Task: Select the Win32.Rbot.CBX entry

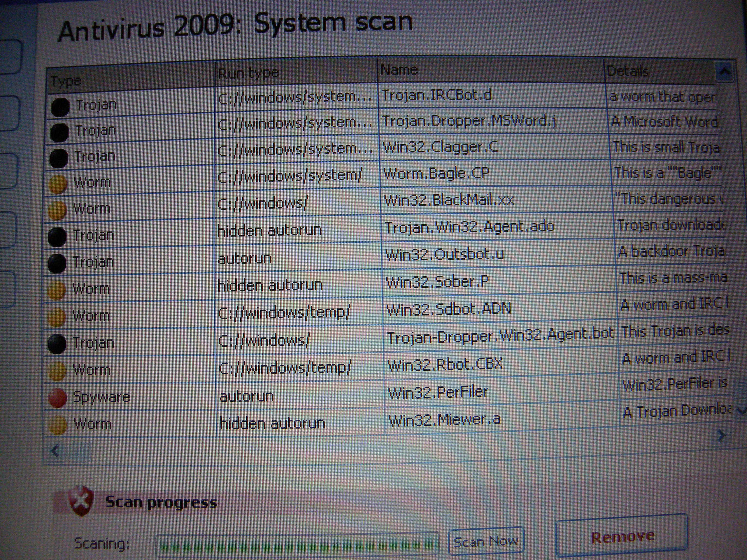Action: click(x=445, y=365)
